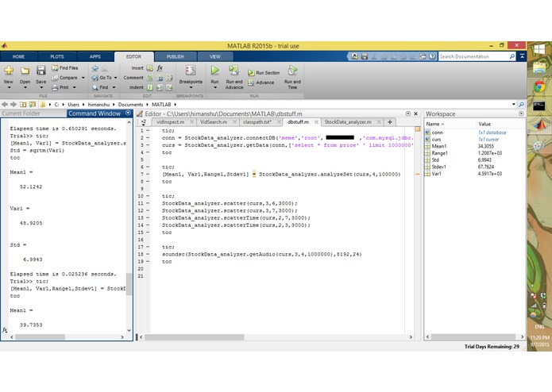552x392 pixels.
Task: Open the Go To menu
Action: 104,78
